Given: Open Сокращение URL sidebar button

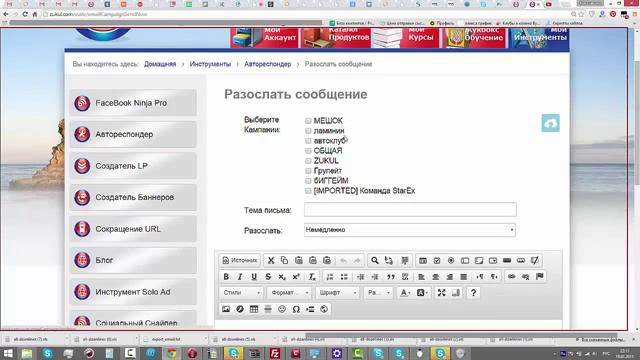Looking at the screenshot, I should coord(133,229).
